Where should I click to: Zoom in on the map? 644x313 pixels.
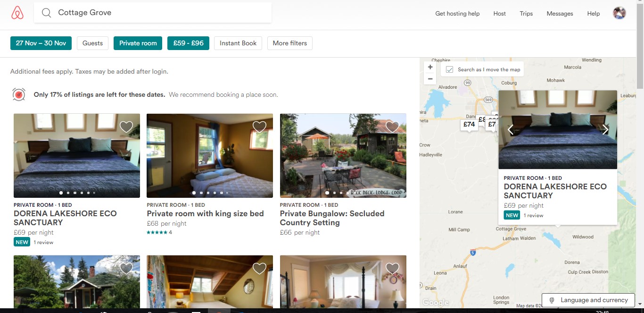point(430,68)
